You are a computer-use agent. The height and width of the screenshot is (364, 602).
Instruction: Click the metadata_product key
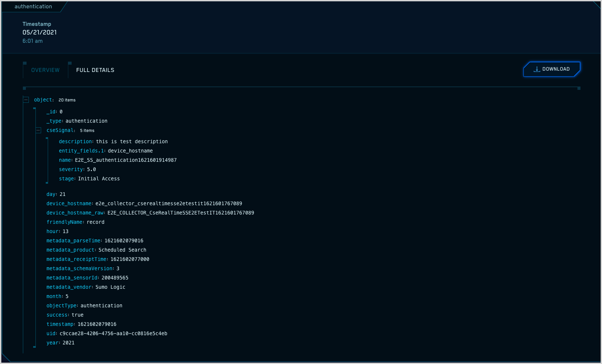[x=70, y=250]
